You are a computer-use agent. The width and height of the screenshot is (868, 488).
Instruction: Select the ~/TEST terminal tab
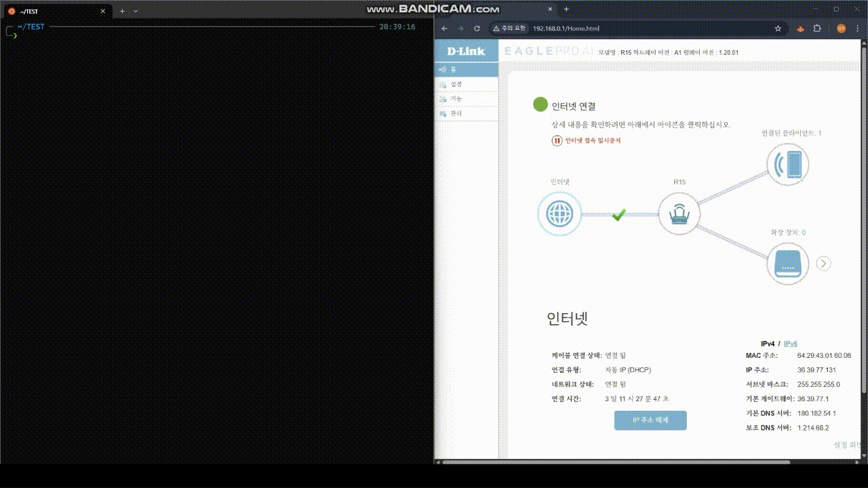57,11
